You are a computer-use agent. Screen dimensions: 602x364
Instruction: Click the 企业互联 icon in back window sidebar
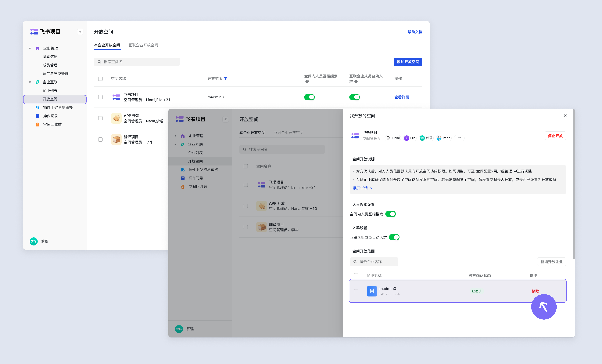pyautogui.click(x=37, y=82)
